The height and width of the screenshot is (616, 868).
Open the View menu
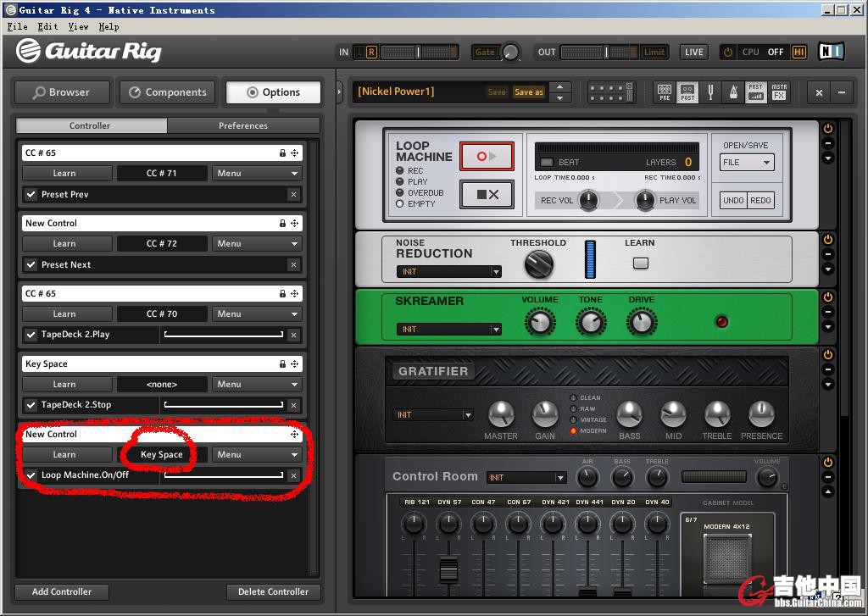click(x=78, y=26)
